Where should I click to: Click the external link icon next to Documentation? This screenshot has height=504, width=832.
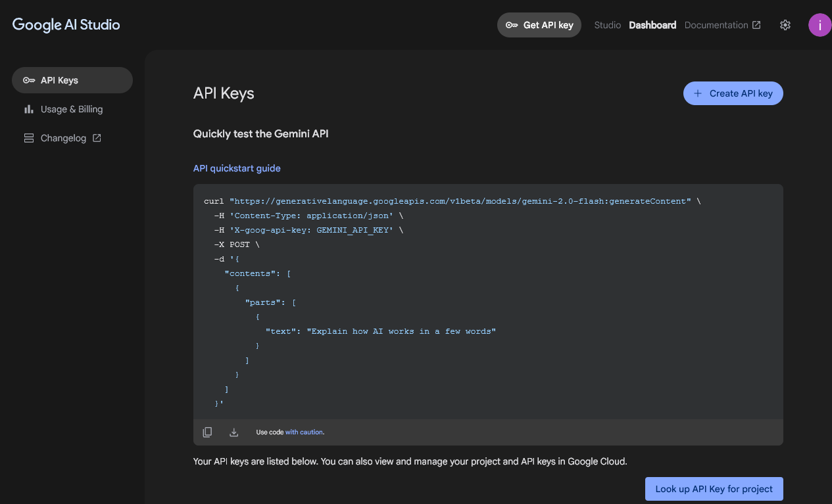coord(756,25)
